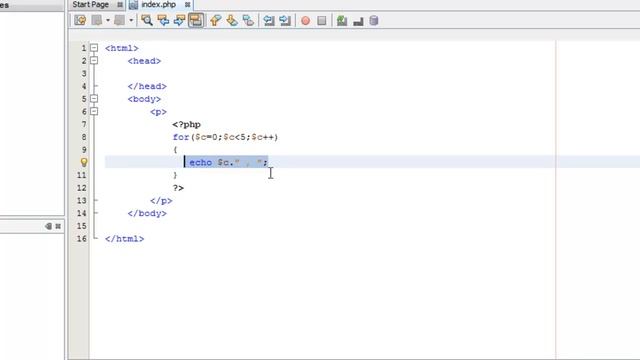Image resolution: width=640 pixels, height=360 pixels.
Task: Collapse the p fold on line 6
Action: point(94,111)
